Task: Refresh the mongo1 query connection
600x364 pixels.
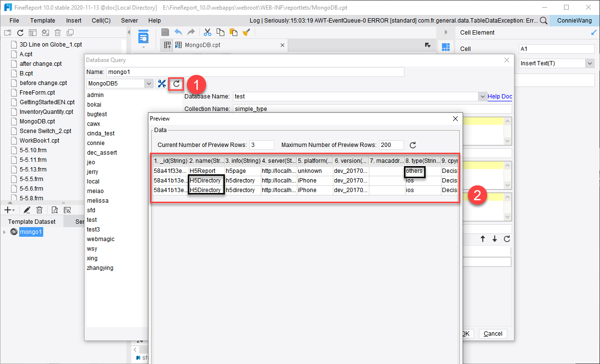Action: click(x=177, y=83)
